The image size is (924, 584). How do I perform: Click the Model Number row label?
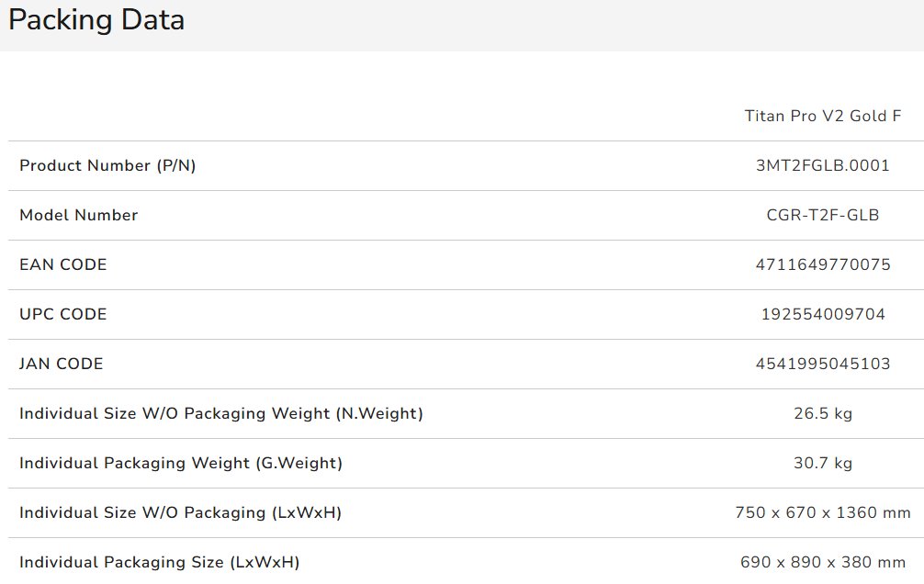pyautogui.click(x=78, y=215)
